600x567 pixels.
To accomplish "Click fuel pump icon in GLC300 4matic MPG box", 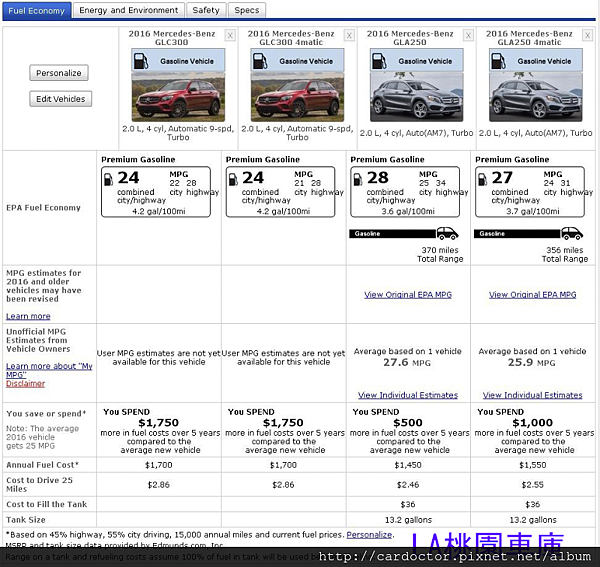I will pos(233,179).
